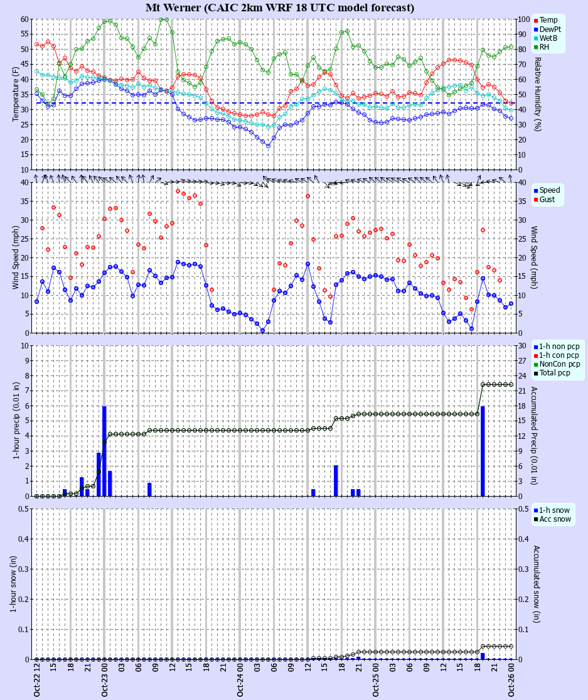Click the 1-hour precip (0.01 in) axis title
The width and height of the screenshot is (588, 700).
pos(16,421)
